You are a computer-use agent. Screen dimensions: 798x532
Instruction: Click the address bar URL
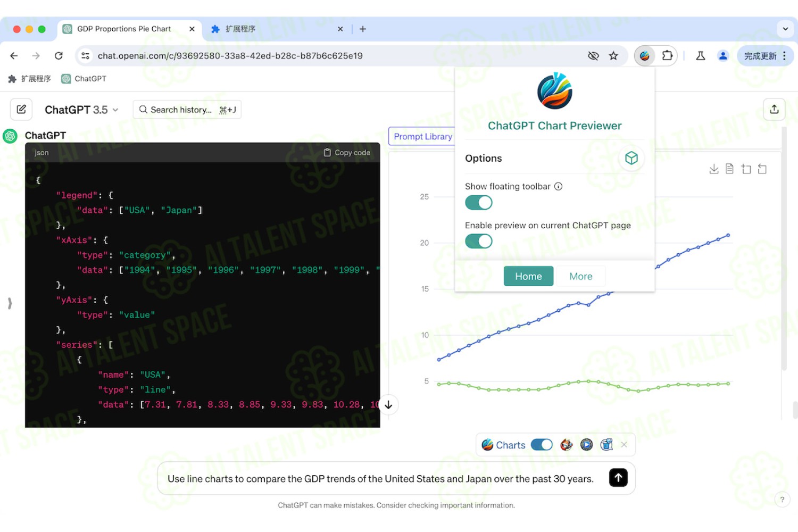click(230, 56)
